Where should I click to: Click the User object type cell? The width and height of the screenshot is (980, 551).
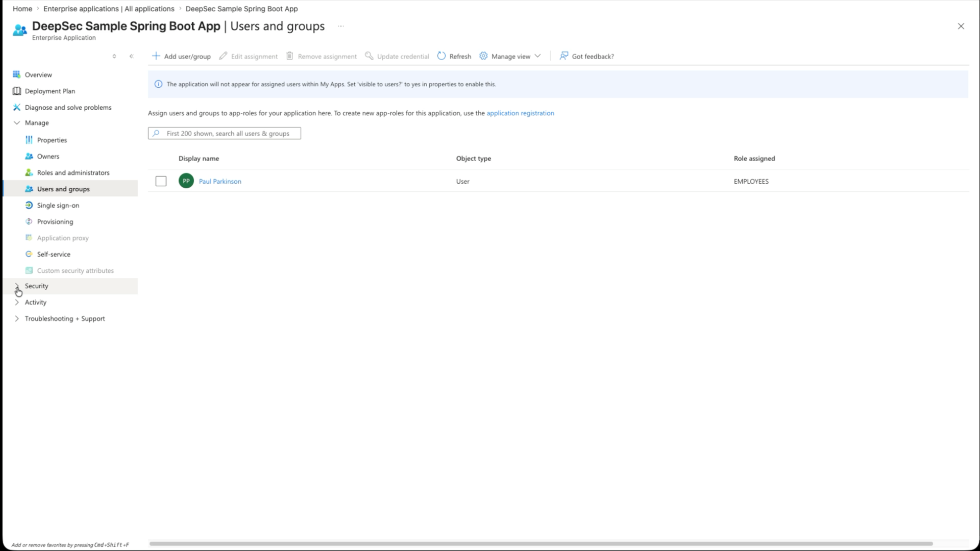462,181
